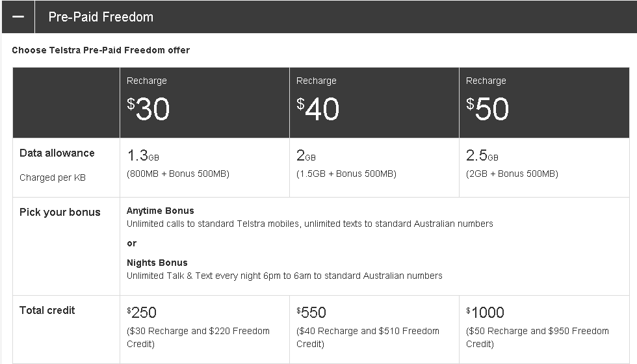This screenshot has width=637, height=364.
Task: Click the Choose Telstra Pre-Paid Freedom offer heading
Action: (x=101, y=50)
